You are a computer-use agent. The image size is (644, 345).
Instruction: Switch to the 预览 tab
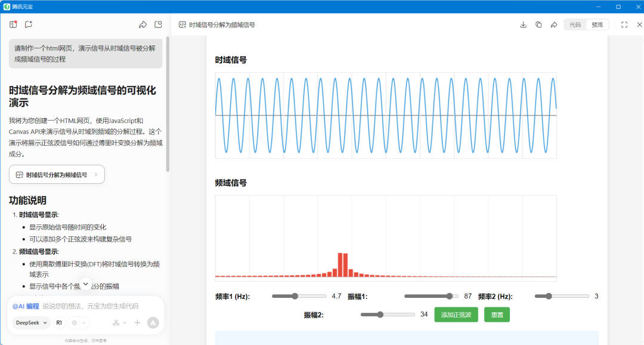597,24
